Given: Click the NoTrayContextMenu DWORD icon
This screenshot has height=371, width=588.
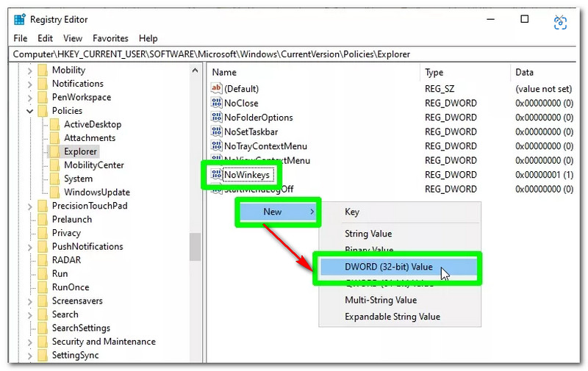Looking at the screenshot, I should pos(216,145).
